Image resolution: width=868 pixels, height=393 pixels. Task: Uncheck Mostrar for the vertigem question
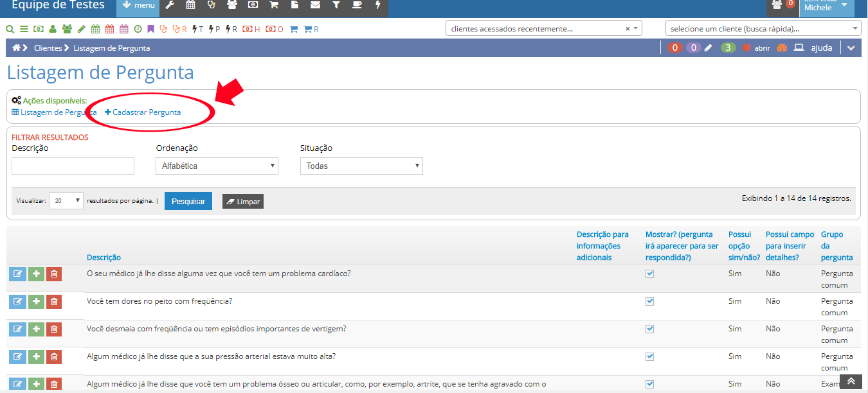tap(649, 329)
